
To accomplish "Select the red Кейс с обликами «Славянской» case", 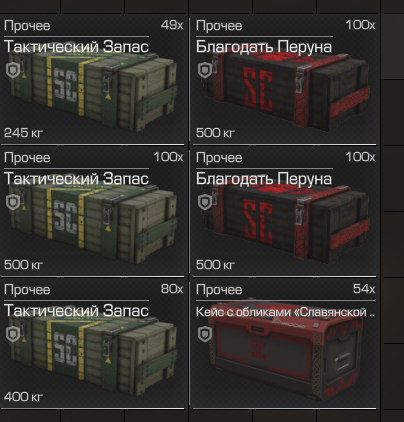I will (x=285, y=350).
